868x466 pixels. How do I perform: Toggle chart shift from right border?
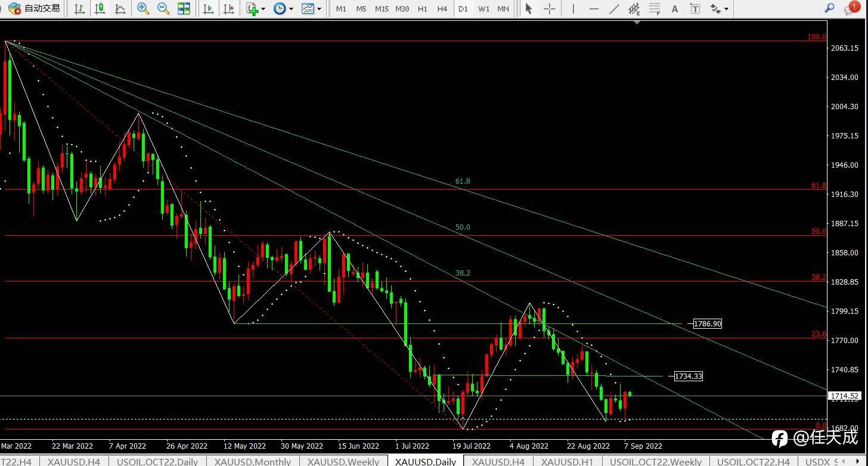click(228, 8)
